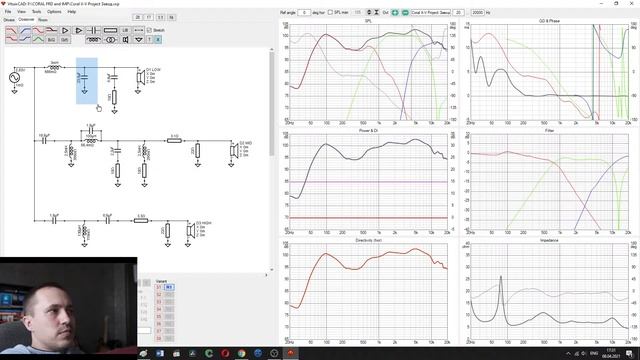Open the green C icon in taskbar
Viewport: 640px width, 360px height.
(x=209, y=353)
